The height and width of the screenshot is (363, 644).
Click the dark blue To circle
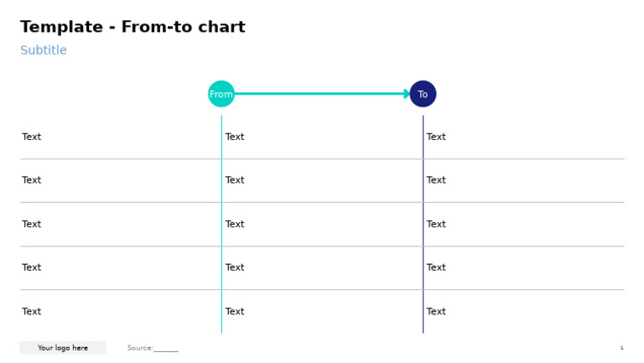pyautogui.click(x=423, y=94)
